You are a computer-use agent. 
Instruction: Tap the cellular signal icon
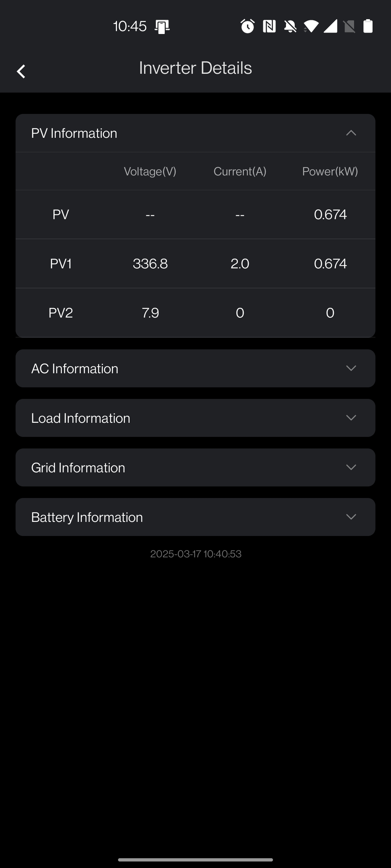tap(330, 26)
